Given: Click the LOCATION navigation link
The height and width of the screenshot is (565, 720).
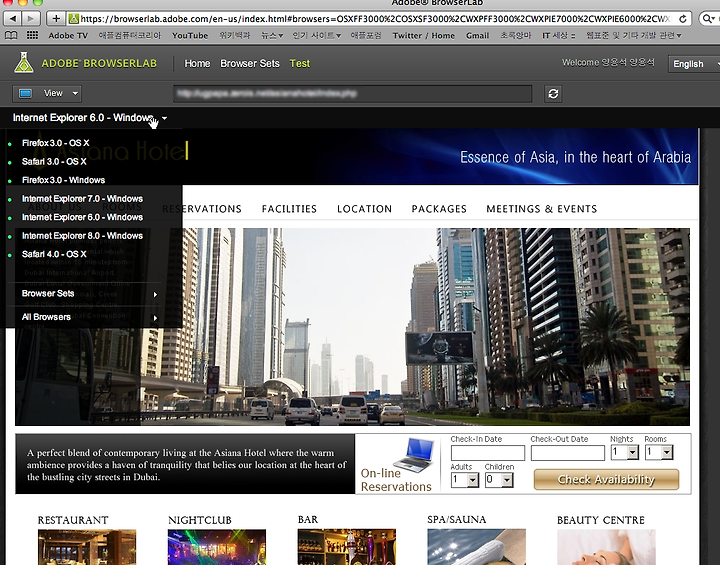Looking at the screenshot, I should [x=365, y=209].
